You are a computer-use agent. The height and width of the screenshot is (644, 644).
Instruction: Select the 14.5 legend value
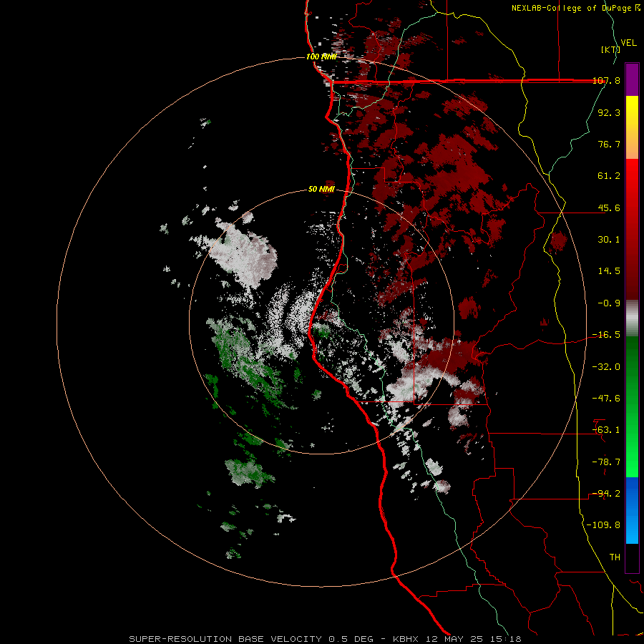tap(609, 271)
